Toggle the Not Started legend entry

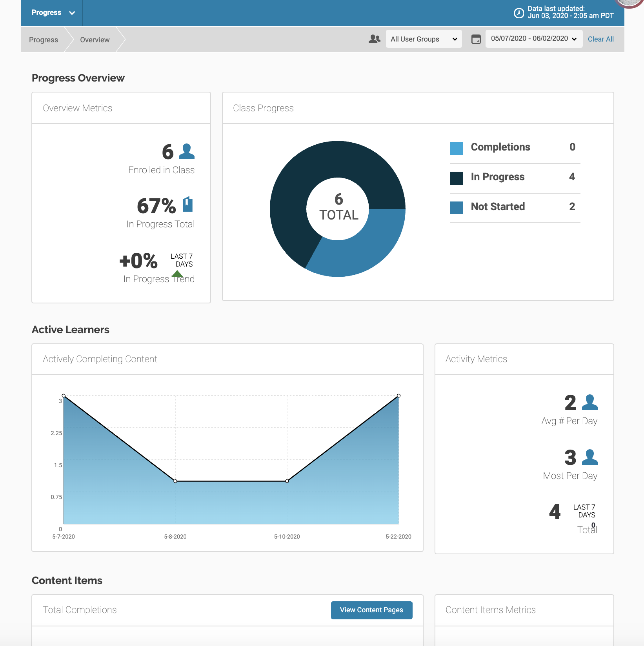[498, 207]
